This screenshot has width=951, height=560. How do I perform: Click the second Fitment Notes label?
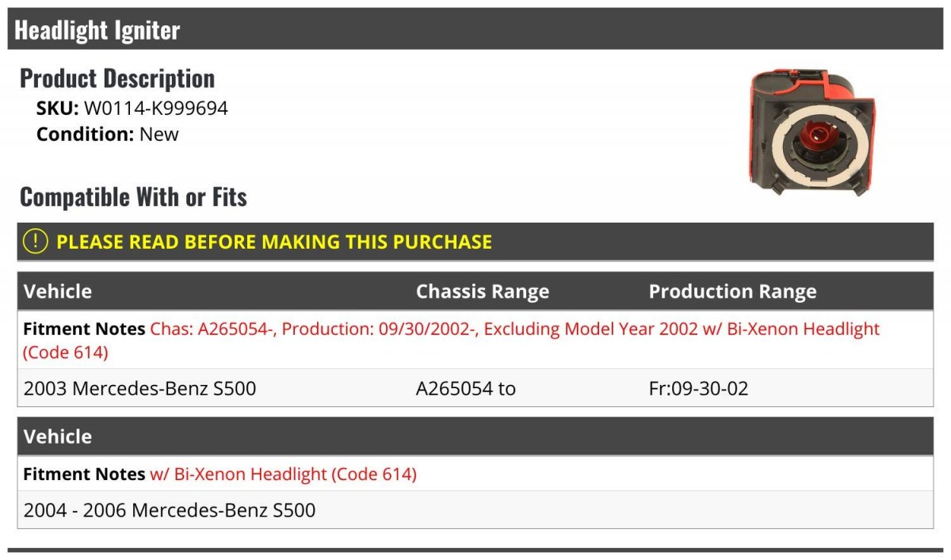coord(84,474)
